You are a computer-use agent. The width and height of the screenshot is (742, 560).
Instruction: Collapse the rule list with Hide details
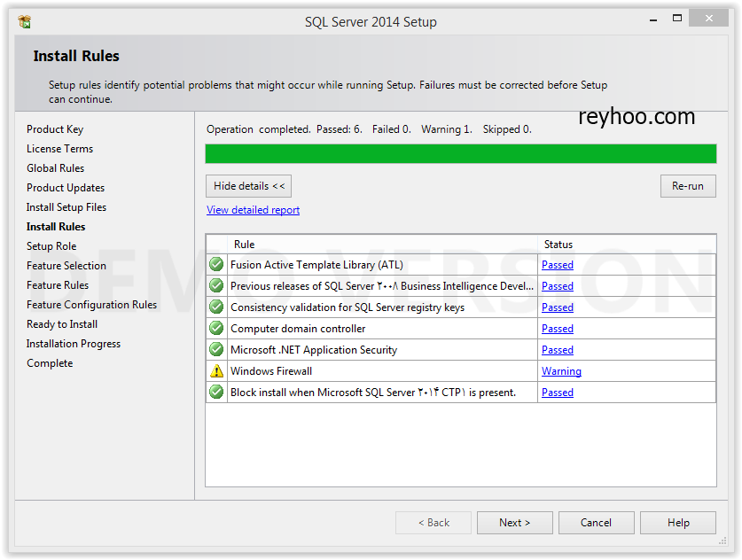(248, 186)
